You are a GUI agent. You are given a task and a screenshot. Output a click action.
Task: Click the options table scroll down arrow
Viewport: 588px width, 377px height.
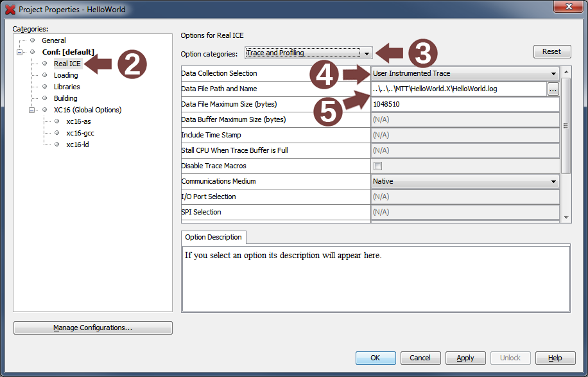566,218
